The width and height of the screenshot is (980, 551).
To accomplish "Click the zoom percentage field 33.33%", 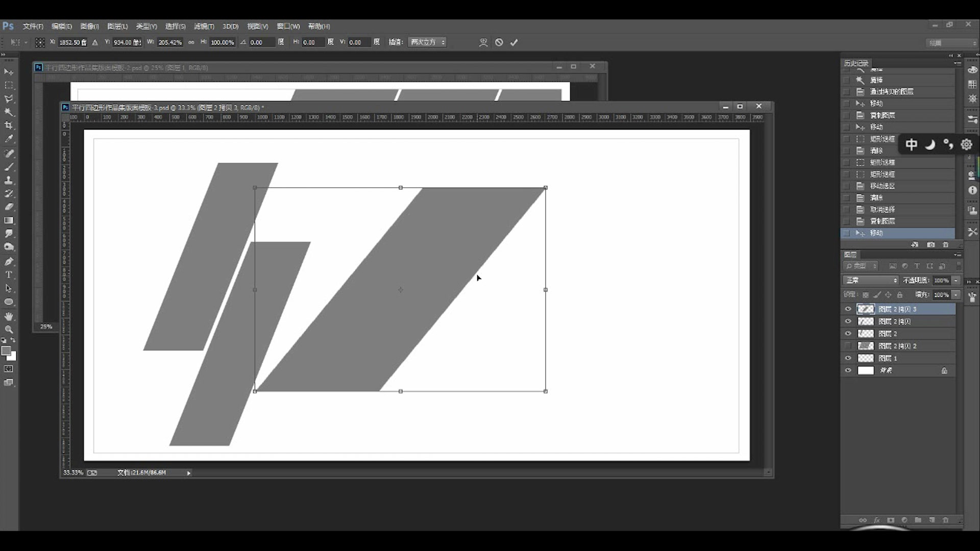I will click(73, 472).
